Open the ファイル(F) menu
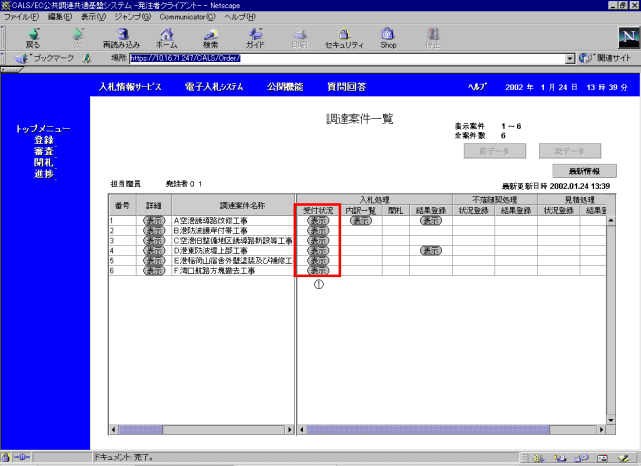Viewport: 641px width, 466px height. click(x=21, y=17)
